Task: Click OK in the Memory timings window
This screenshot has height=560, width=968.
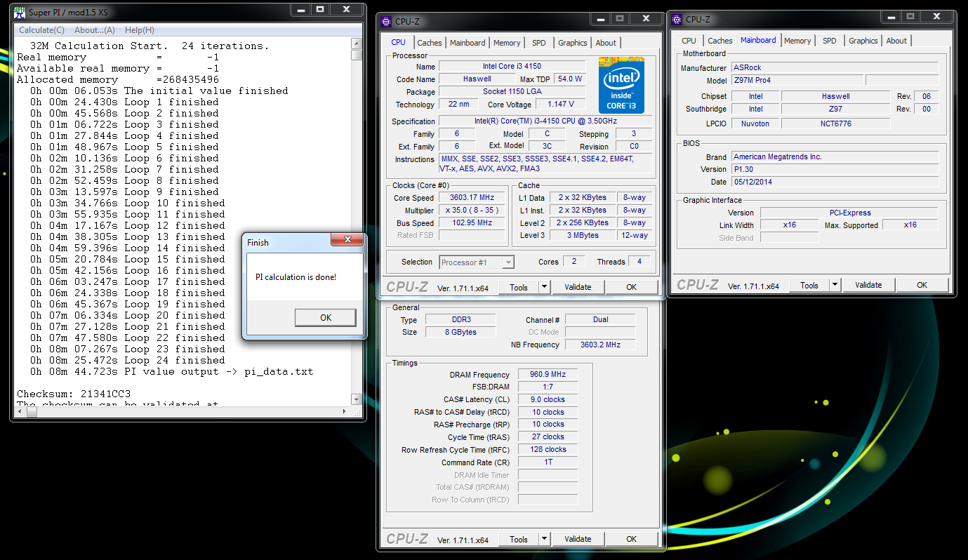Action: (632, 539)
